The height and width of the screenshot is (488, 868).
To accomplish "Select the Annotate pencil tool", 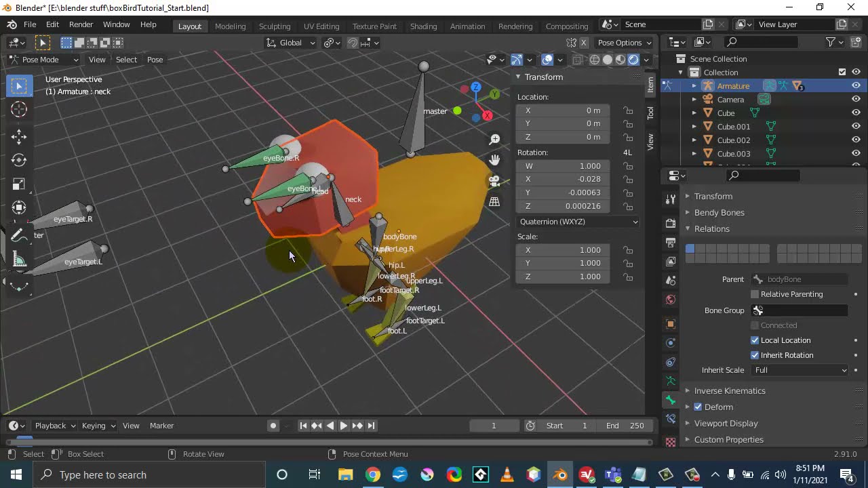I will coord(19,235).
